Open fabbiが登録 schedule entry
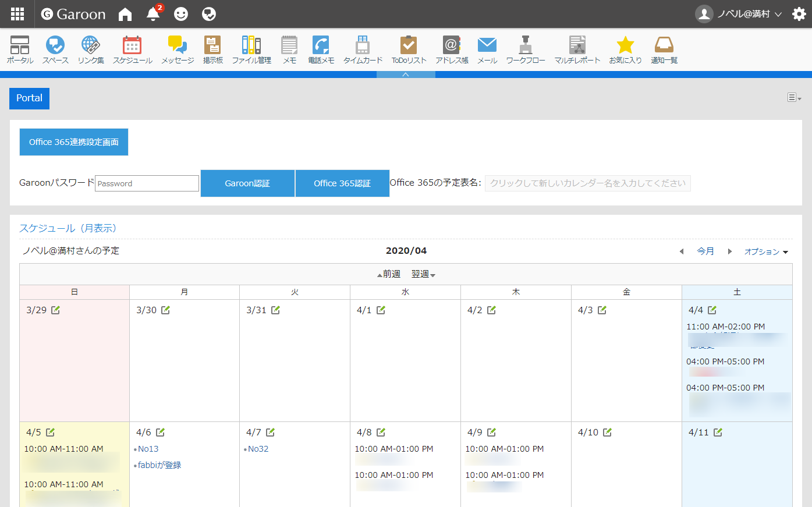Image resolution: width=812 pixels, height=507 pixels. pyautogui.click(x=159, y=465)
